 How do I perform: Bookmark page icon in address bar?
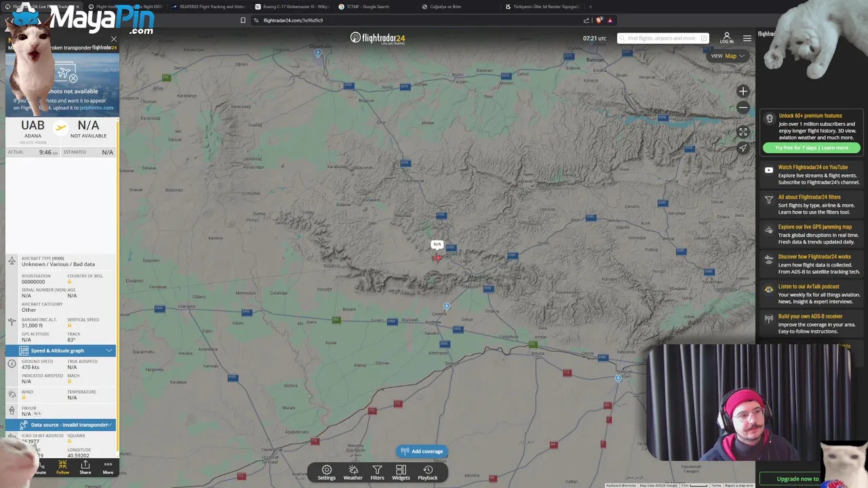click(243, 20)
